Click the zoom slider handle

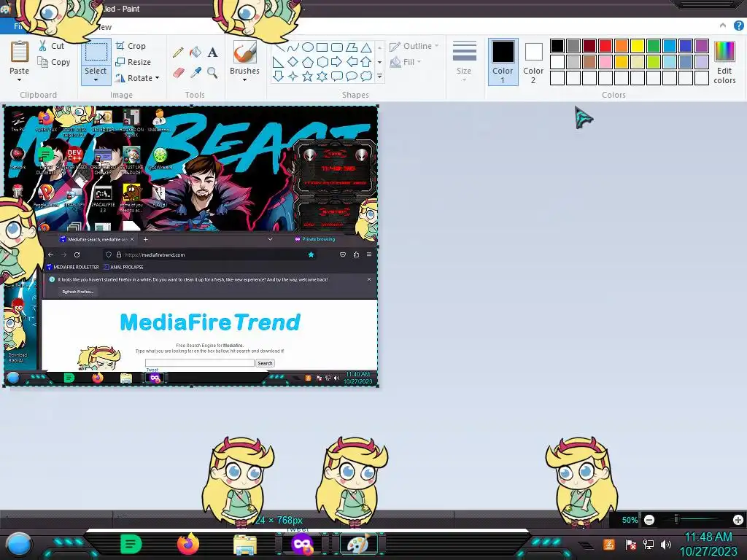(x=676, y=519)
